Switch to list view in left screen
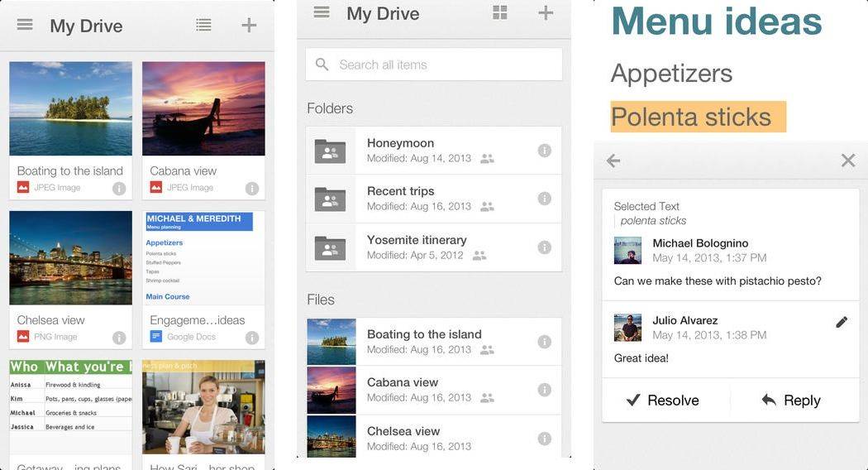This screenshot has width=868, height=470. (x=203, y=24)
